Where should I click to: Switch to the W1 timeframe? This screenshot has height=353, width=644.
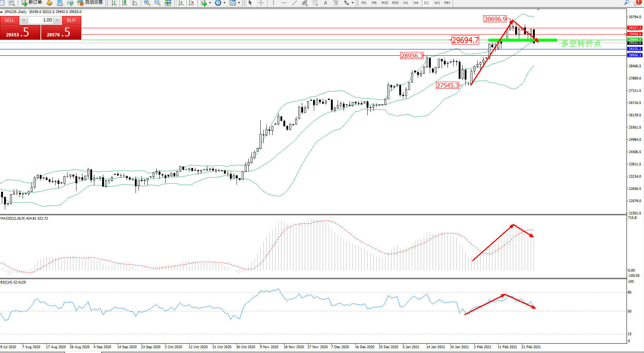(437, 3)
